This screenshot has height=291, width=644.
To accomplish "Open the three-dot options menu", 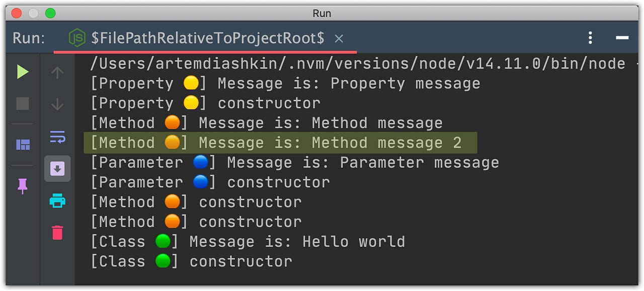I will [x=590, y=38].
